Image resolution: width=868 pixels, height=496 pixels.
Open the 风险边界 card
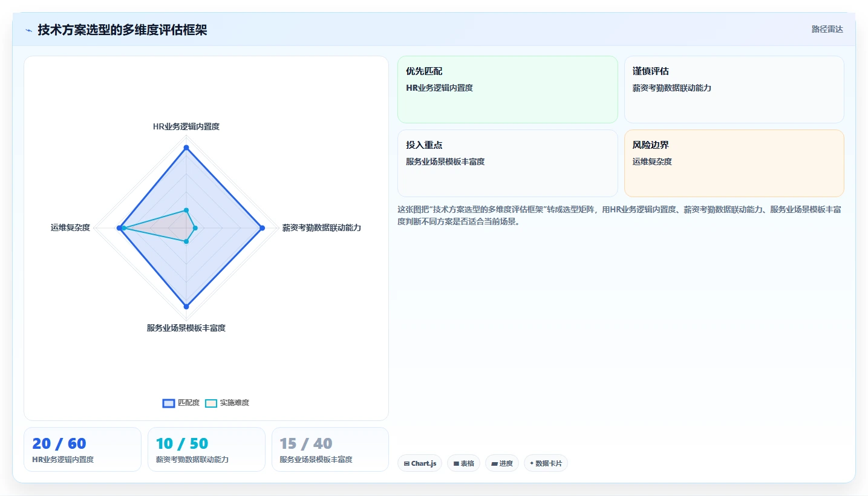click(734, 163)
